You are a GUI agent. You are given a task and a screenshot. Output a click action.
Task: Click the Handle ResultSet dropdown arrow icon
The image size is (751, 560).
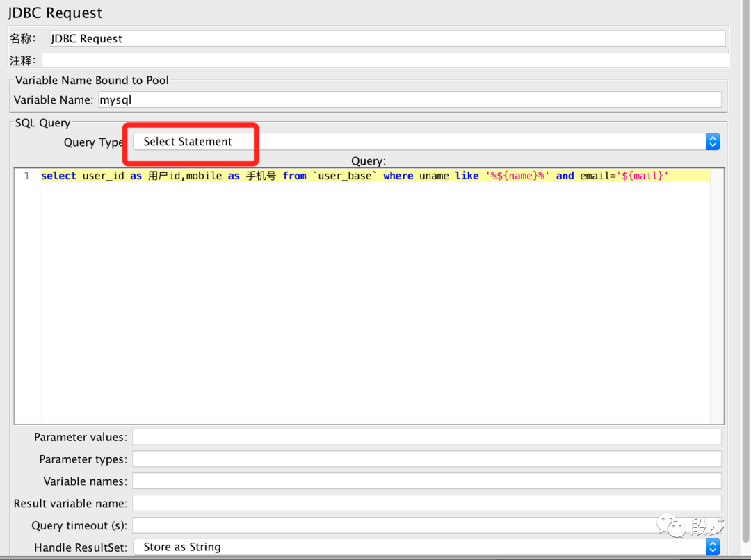coord(712,547)
